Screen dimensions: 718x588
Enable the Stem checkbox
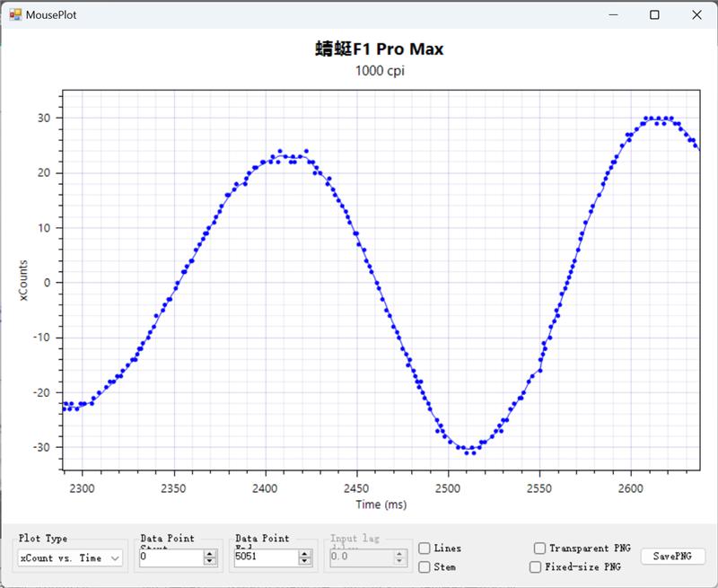click(425, 566)
